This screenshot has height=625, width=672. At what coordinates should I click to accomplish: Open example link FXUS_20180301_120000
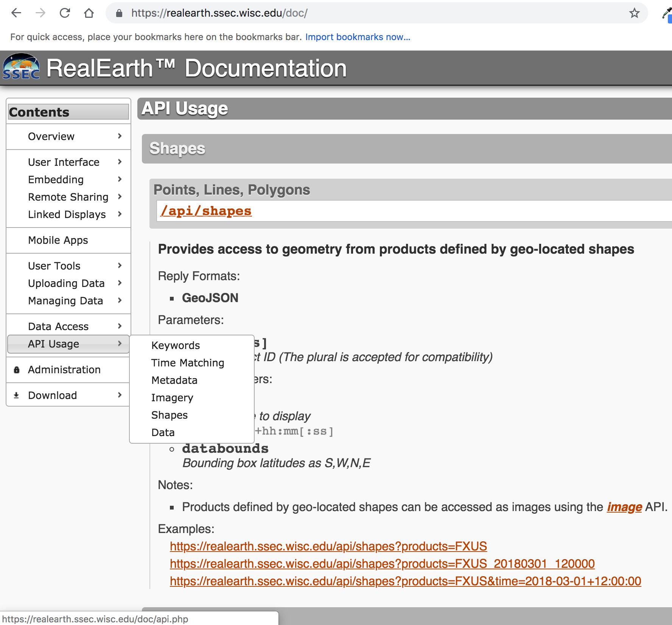(x=382, y=564)
